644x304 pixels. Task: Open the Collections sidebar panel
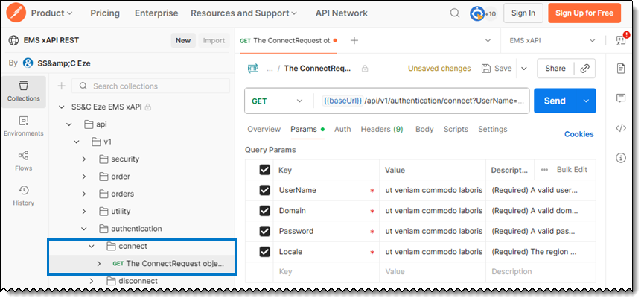(x=23, y=92)
